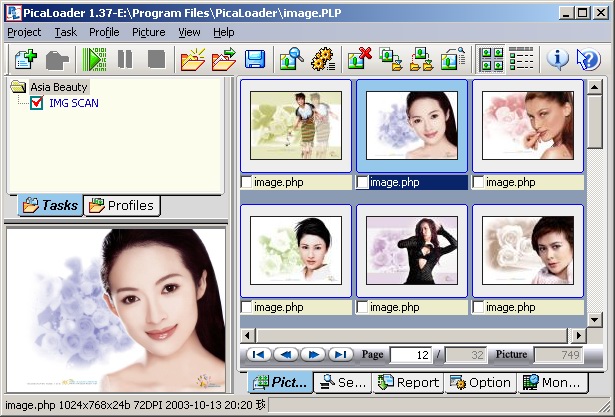Click the Page number input field
The height and width of the screenshot is (417, 615).
(410, 355)
